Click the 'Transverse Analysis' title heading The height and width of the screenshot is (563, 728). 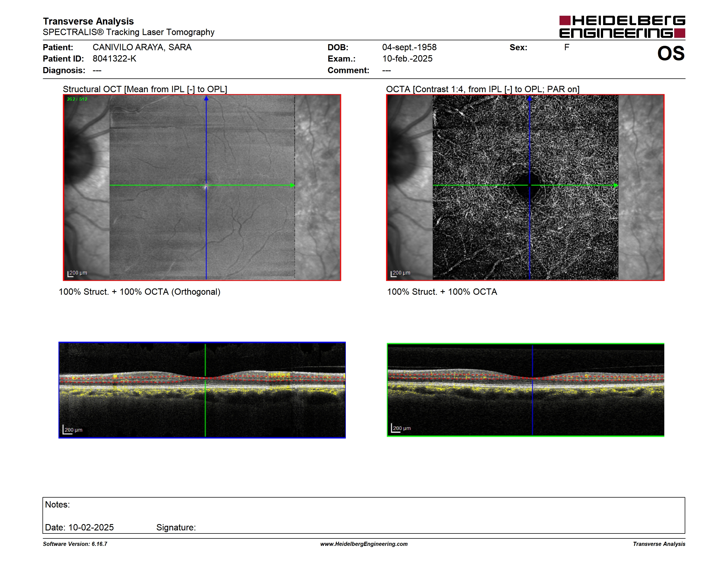(x=88, y=21)
